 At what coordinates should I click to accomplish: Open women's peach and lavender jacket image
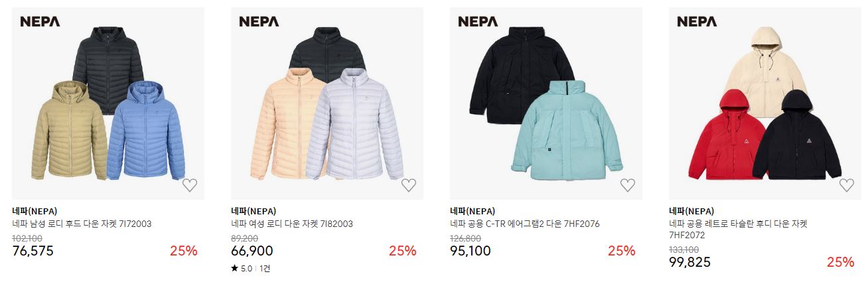pyautogui.click(x=327, y=104)
